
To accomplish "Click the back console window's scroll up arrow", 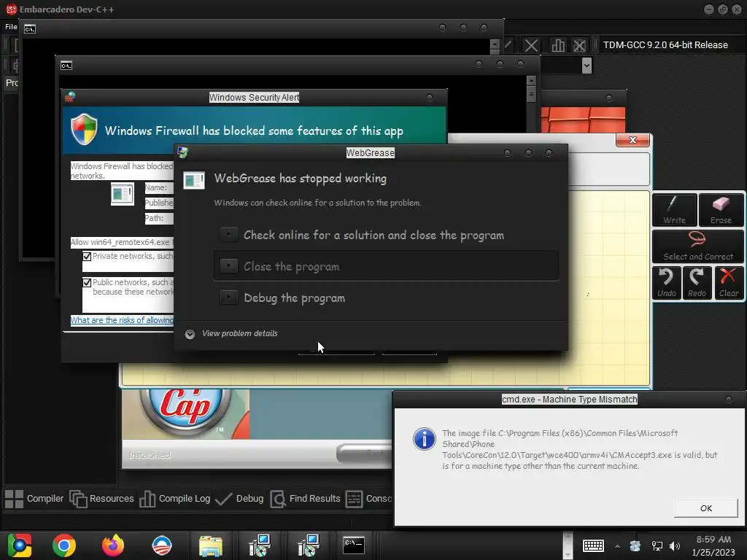I will click(495, 43).
